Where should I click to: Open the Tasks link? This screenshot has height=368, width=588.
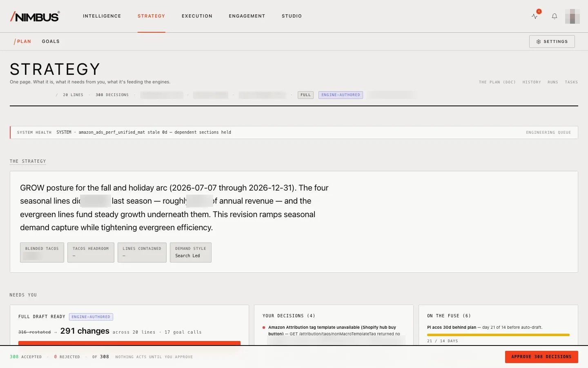tap(571, 82)
